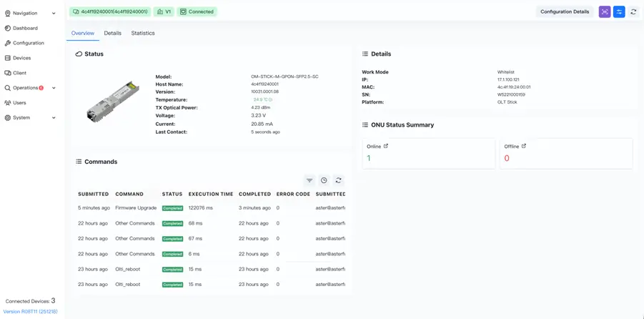Click the IP value 17.1.100.121
This screenshot has width=644, height=319.
[x=508, y=80]
